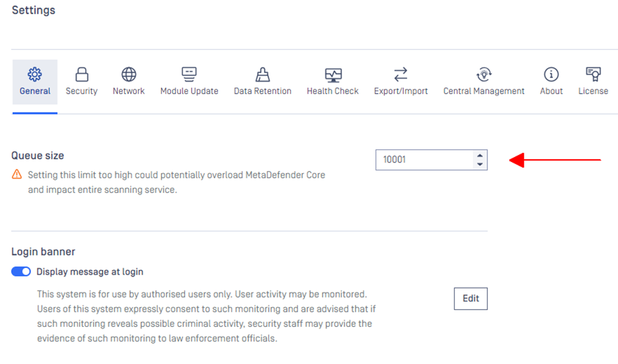This screenshot has height=364, width=618.
Task: Toggle the Display message at login switch
Action: click(21, 271)
